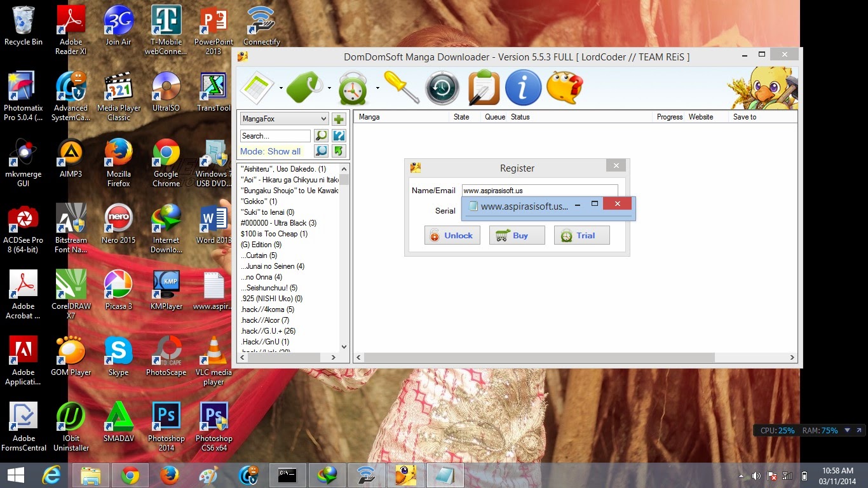Screen dimensions: 868x488
Task: Select "Gokko" (1) in manga list
Action: pyautogui.click(x=259, y=201)
